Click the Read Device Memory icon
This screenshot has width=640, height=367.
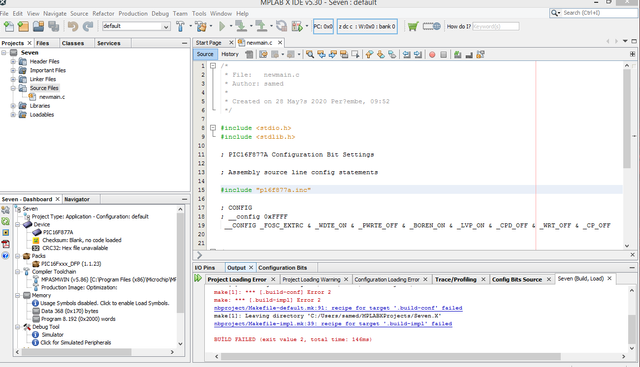coord(261,27)
